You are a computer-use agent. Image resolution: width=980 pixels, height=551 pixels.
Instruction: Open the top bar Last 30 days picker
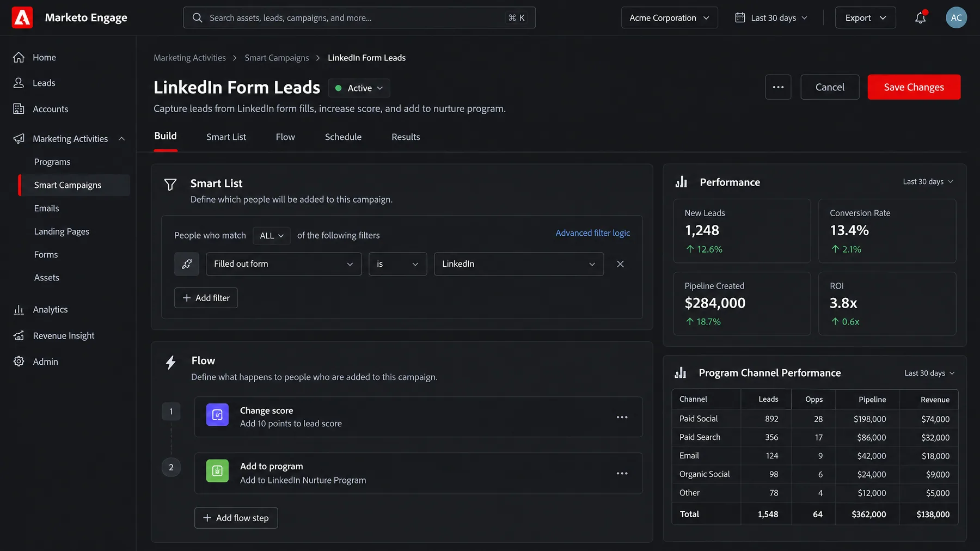(771, 17)
